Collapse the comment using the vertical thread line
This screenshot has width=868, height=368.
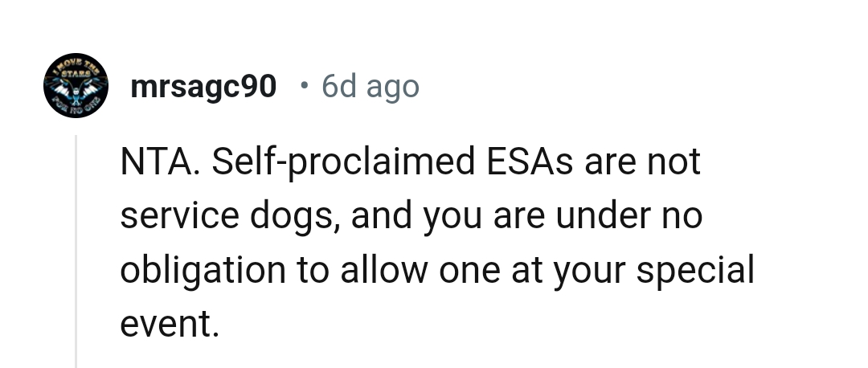[x=76, y=251]
